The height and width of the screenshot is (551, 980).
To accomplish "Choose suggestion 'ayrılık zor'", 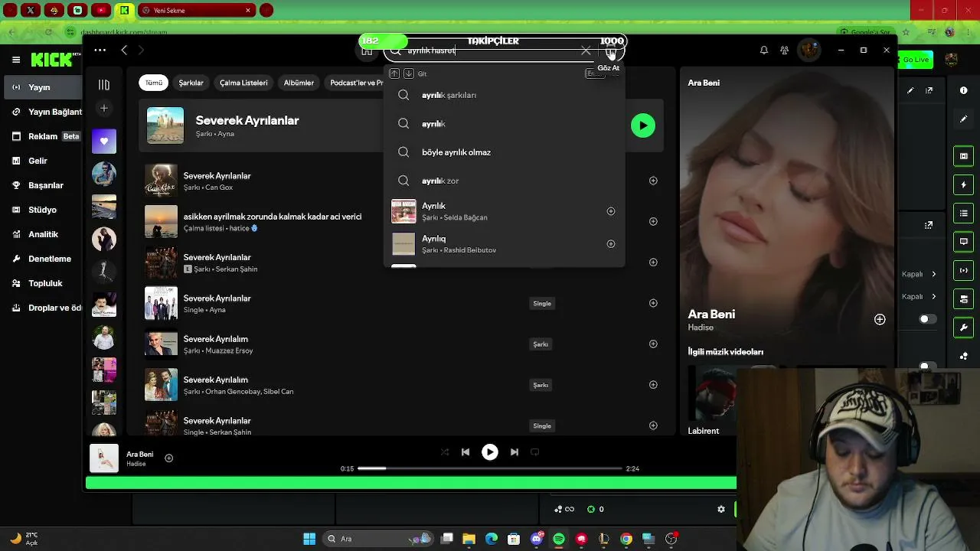I will coord(505,181).
